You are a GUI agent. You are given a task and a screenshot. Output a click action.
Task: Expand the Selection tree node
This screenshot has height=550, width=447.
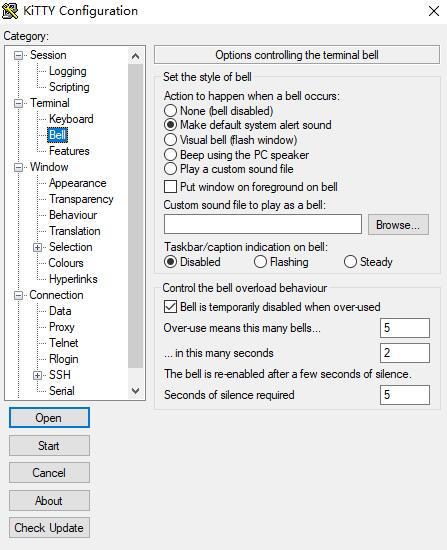38,247
